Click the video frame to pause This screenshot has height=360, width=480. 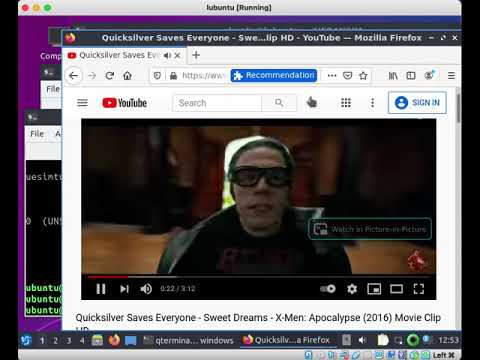point(258,197)
